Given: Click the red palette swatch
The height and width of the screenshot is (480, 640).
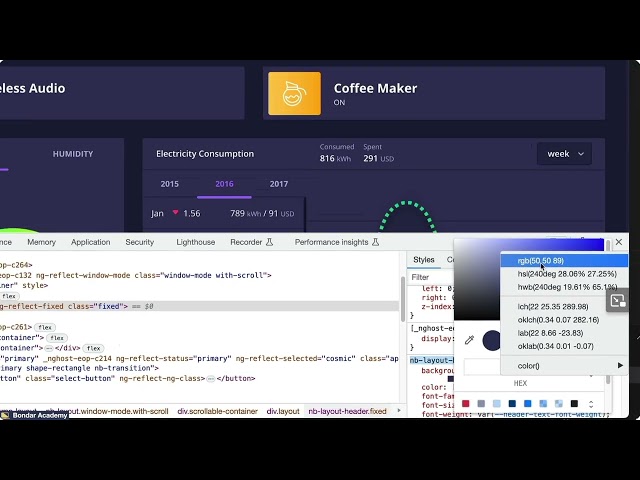Looking at the screenshot, I should [x=466, y=404].
